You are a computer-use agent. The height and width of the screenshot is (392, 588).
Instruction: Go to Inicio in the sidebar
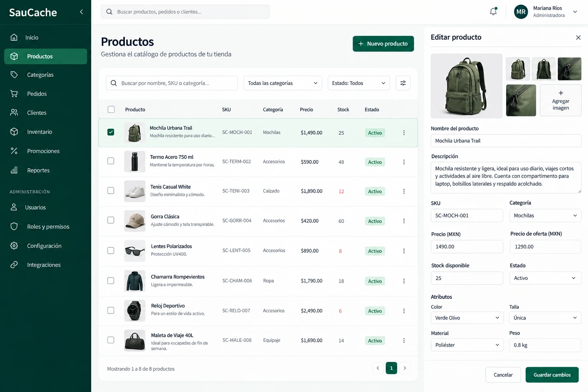click(x=46, y=38)
